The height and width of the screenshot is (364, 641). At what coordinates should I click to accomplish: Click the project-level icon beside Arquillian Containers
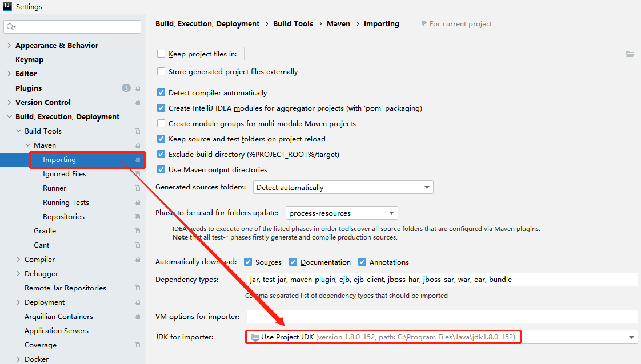pyautogui.click(x=137, y=317)
